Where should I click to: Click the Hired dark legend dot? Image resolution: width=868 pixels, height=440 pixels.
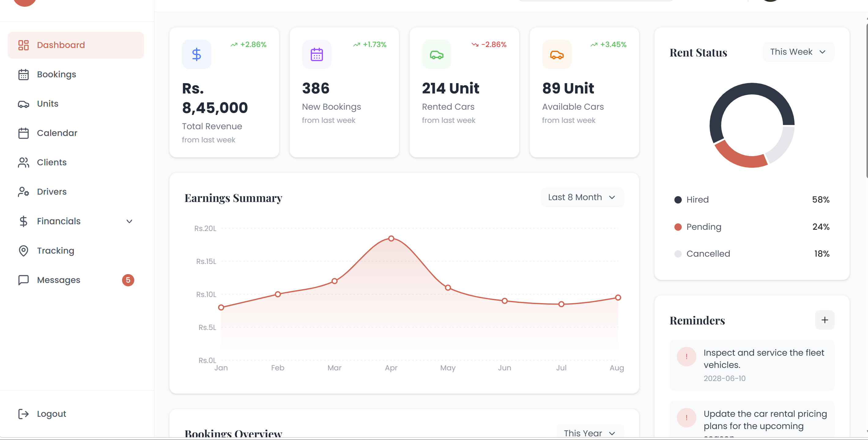pyautogui.click(x=678, y=200)
